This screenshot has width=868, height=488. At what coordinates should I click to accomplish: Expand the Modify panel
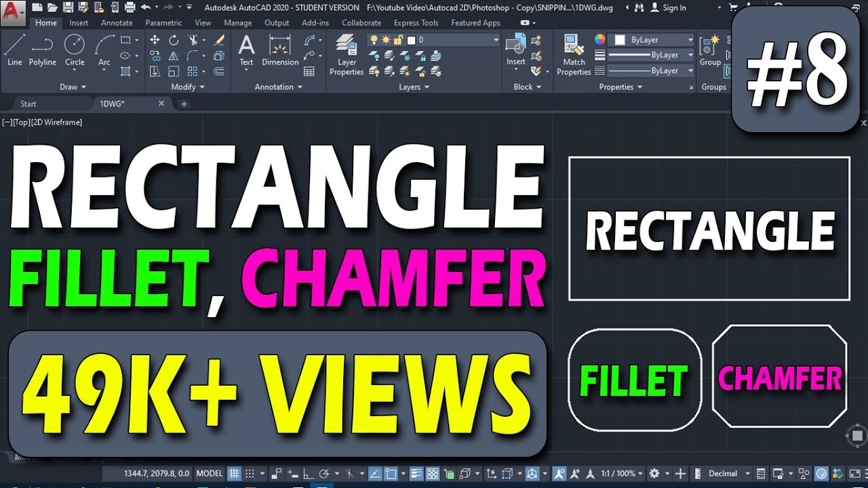click(x=188, y=87)
